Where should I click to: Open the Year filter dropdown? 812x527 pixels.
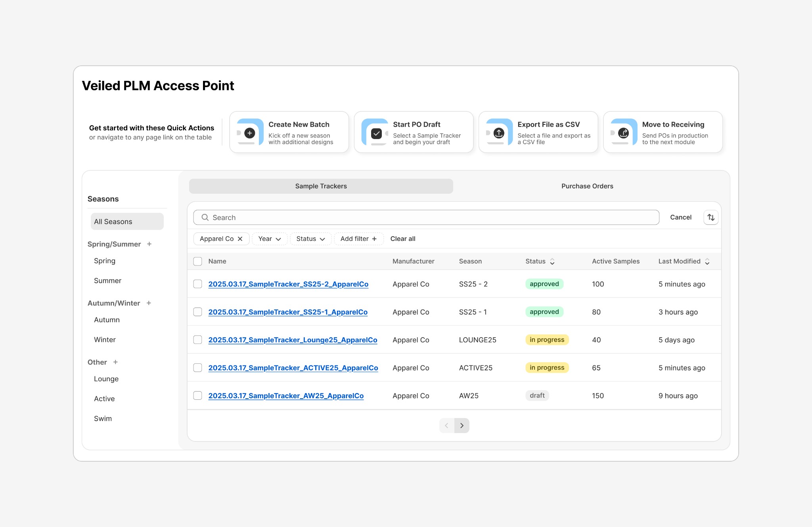[x=270, y=239]
